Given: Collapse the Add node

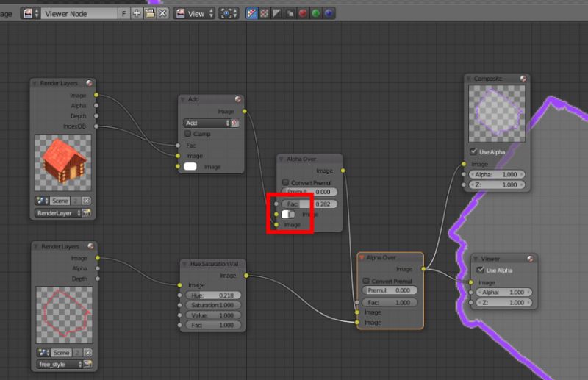Looking at the screenshot, I should 183,99.
